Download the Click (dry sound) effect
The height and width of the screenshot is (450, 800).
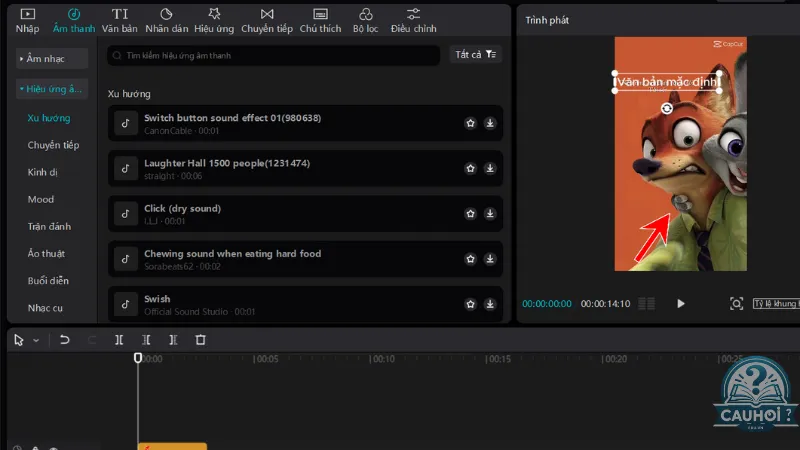(x=490, y=214)
